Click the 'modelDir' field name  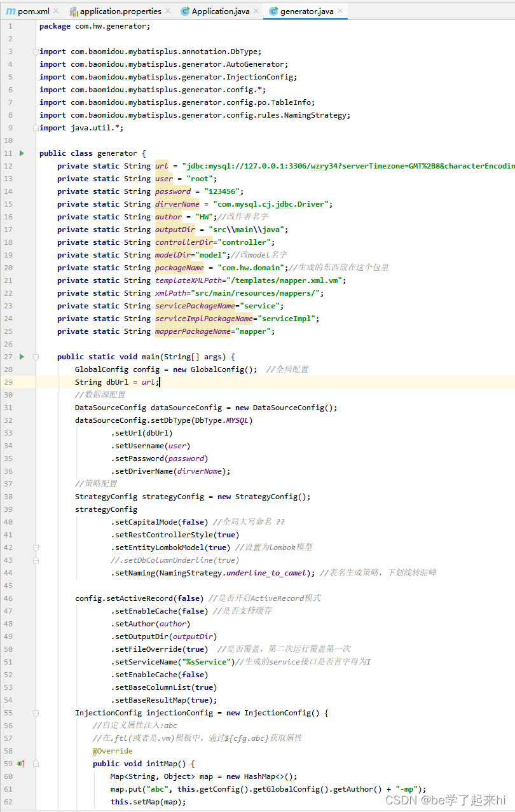[173, 255]
